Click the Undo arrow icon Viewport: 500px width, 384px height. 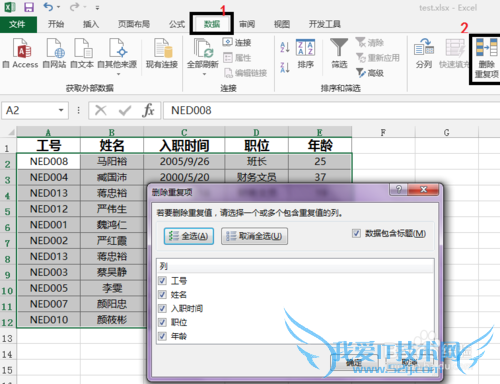coord(48,7)
